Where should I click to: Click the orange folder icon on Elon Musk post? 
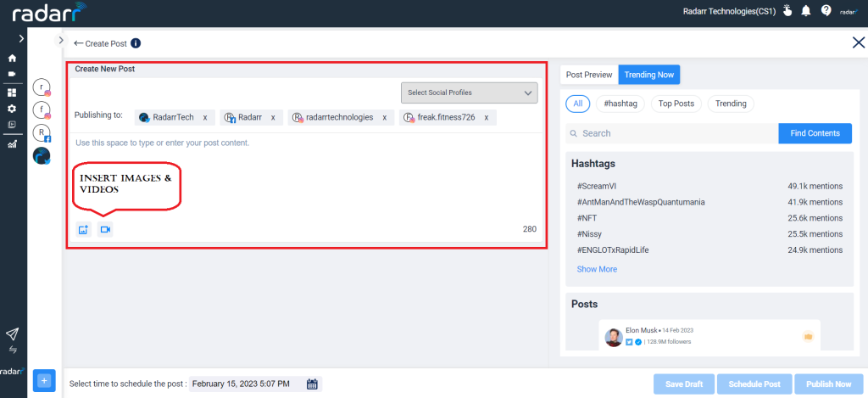pos(808,336)
